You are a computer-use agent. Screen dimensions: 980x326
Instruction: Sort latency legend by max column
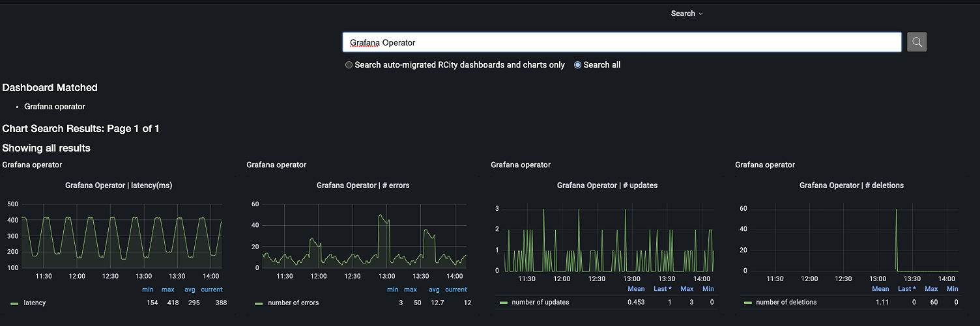(x=168, y=290)
